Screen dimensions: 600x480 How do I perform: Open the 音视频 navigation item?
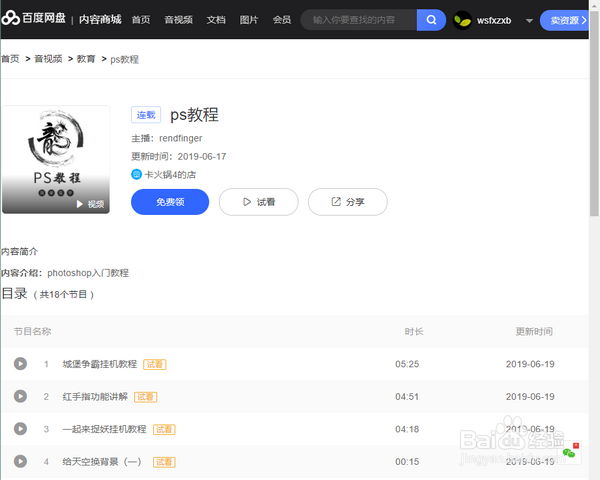coord(178,20)
